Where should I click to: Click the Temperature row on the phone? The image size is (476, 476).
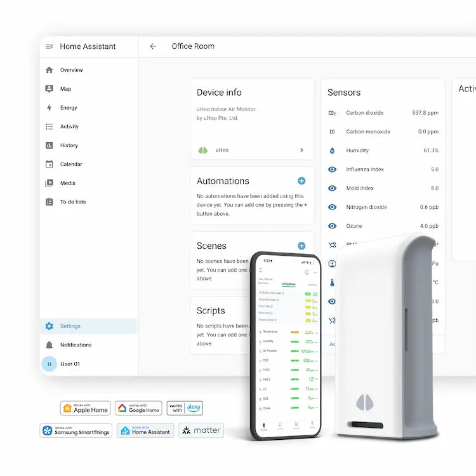[x=288, y=333]
